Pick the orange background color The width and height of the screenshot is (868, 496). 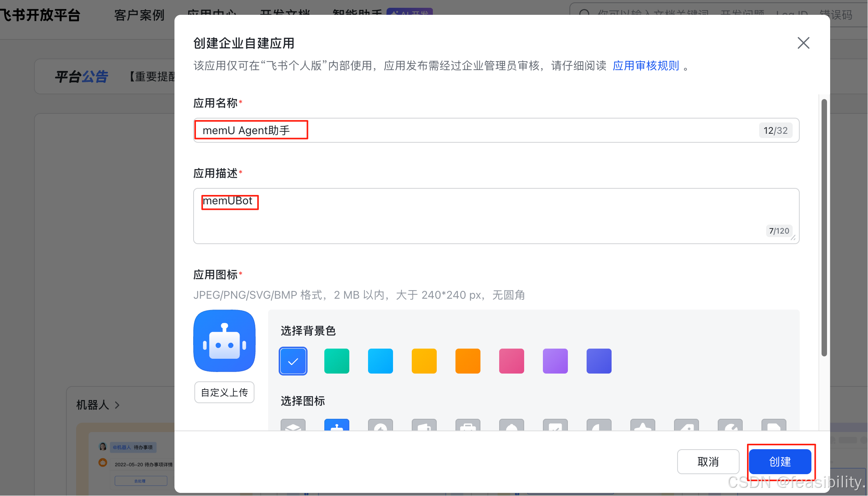coord(468,361)
